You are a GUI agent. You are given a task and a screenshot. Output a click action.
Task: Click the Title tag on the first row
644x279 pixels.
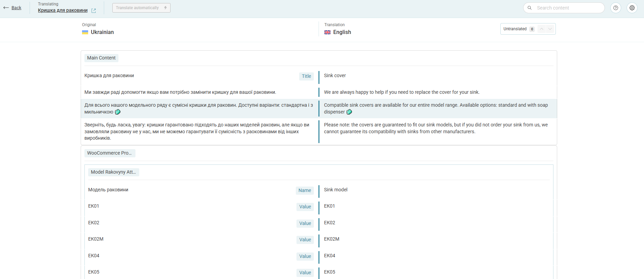[306, 76]
